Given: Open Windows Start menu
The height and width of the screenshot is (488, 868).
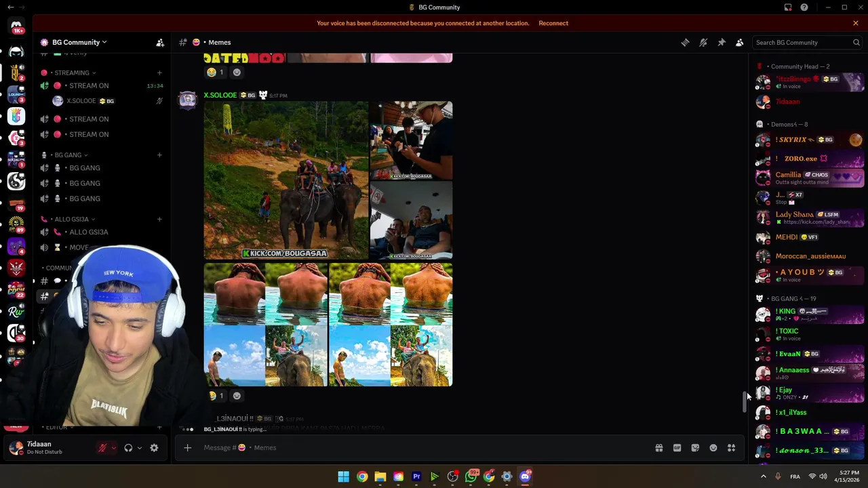Looking at the screenshot, I should click(344, 476).
